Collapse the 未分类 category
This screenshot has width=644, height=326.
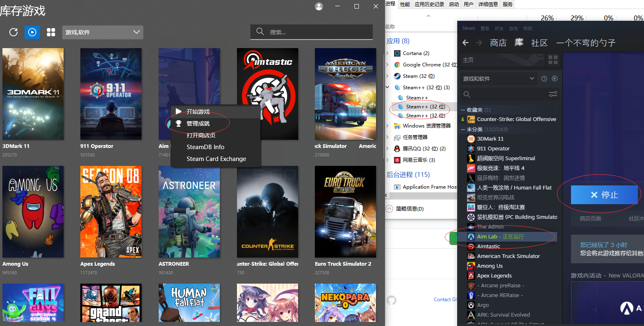[463, 130]
